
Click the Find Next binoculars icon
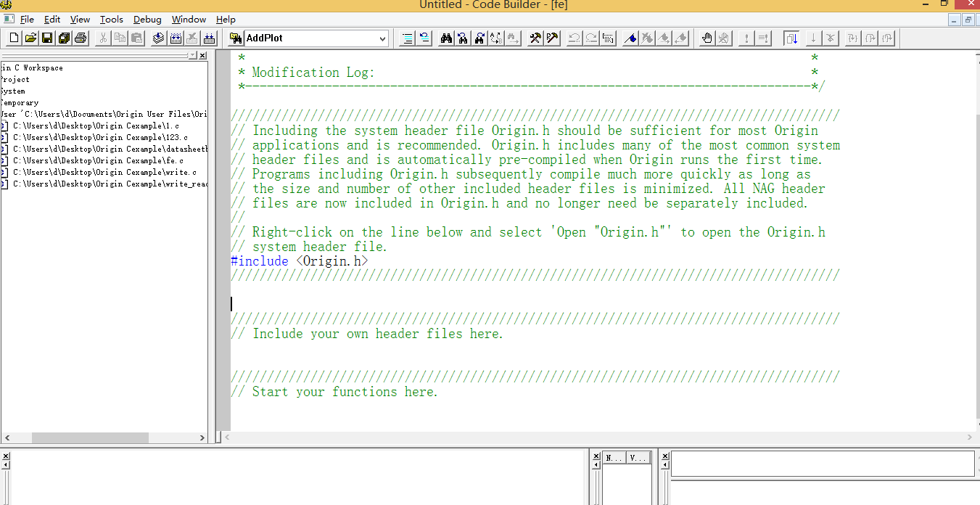tap(480, 38)
